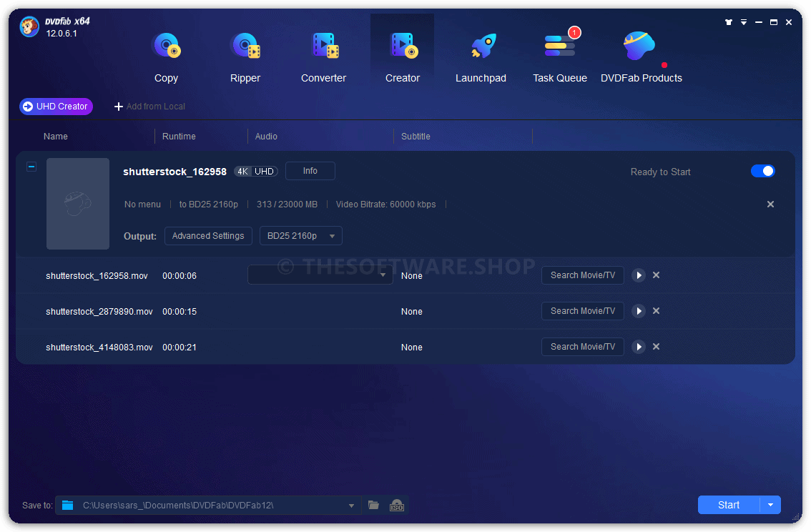The image size is (811, 532).
Task: Open the skin shirt icon in title bar
Action: [x=729, y=22]
